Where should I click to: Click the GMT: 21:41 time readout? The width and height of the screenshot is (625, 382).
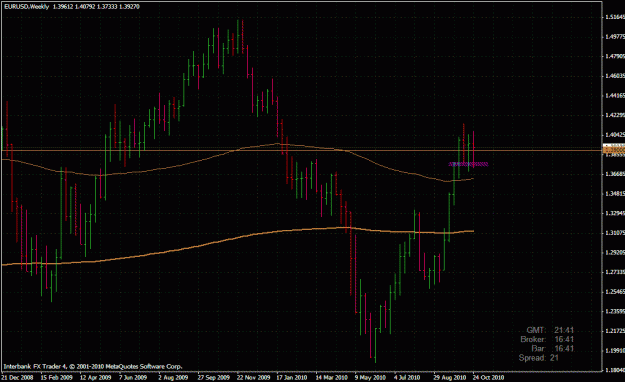tap(550, 330)
